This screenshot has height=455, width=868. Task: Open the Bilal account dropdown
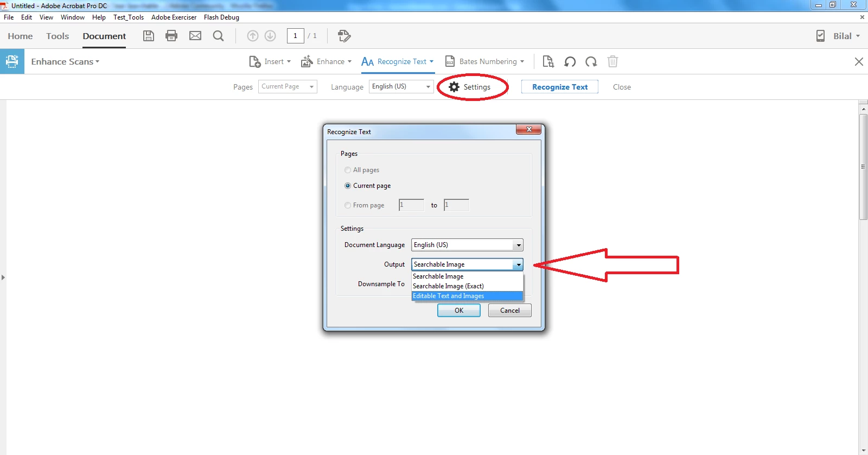click(x=846, y=36)
